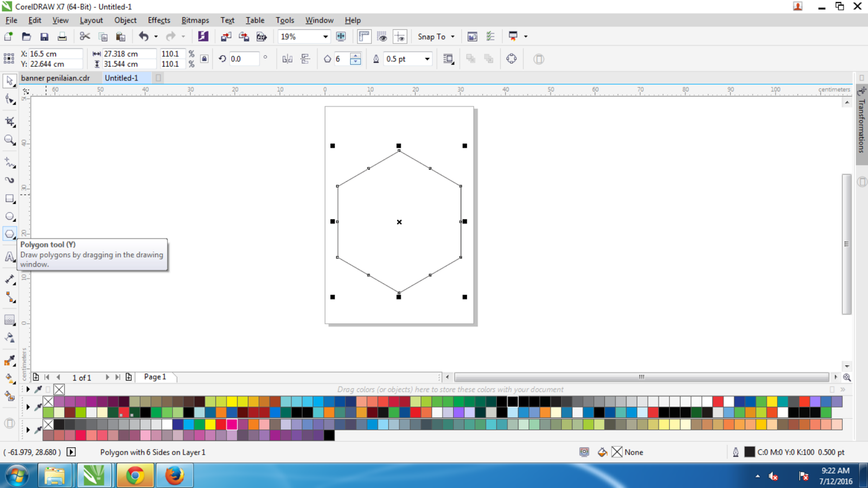
Task: Open the Bitmaps menu
Action: click(195, 20)
